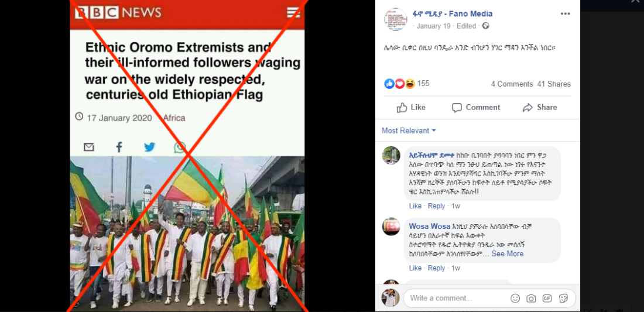Click the Share arrow button
This screenshot has height=312, width=644.
540,108
